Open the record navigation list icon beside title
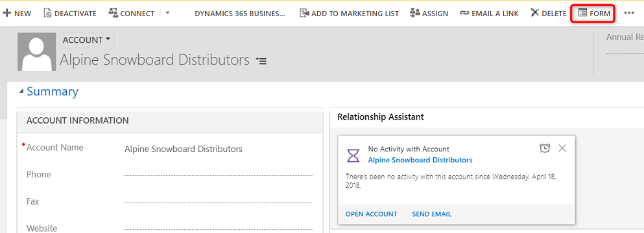The image size is (644, 233). click(x=261, y=61)
